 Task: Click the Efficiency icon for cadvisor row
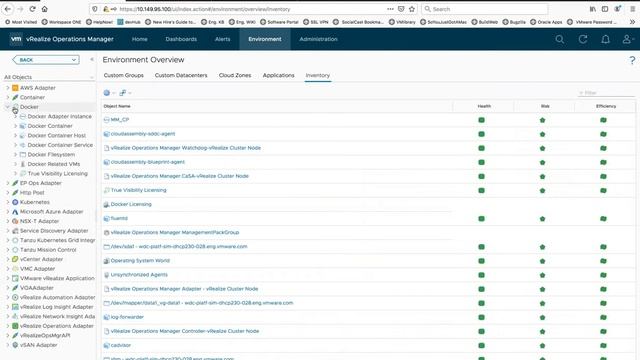tap(603, 345)
